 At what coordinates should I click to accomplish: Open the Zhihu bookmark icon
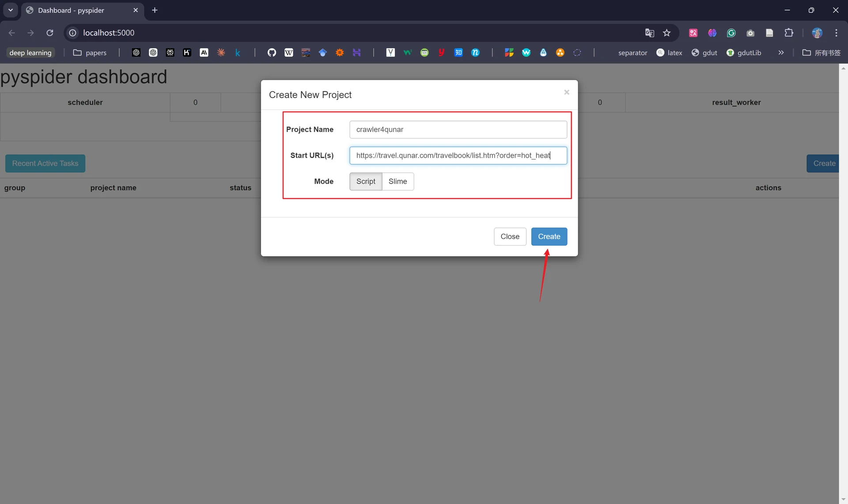coord(458,53)
